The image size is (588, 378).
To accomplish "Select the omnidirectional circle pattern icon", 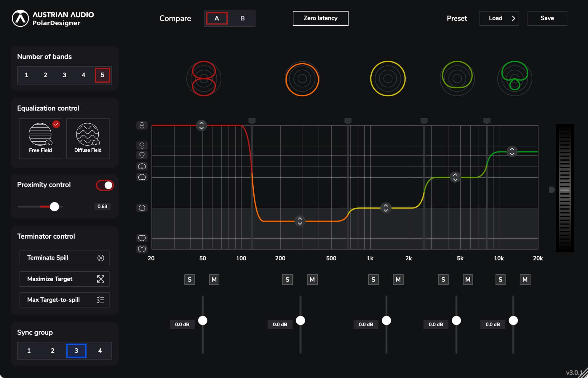I will (x=142, y=208).
